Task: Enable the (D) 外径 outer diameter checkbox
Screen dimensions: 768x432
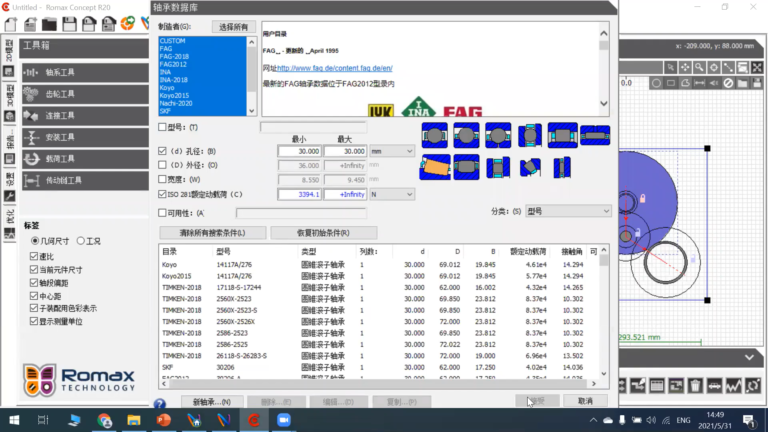Action: point(162,165)
